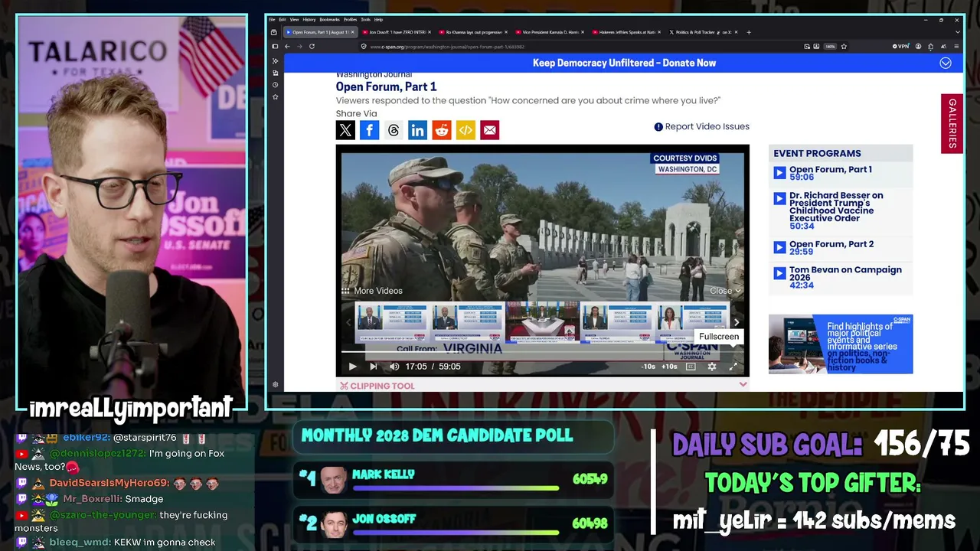This screenshot has height=551, width=980.
Task: Open the C-SPAN highlights promo banner
Action: click(841, 344)
